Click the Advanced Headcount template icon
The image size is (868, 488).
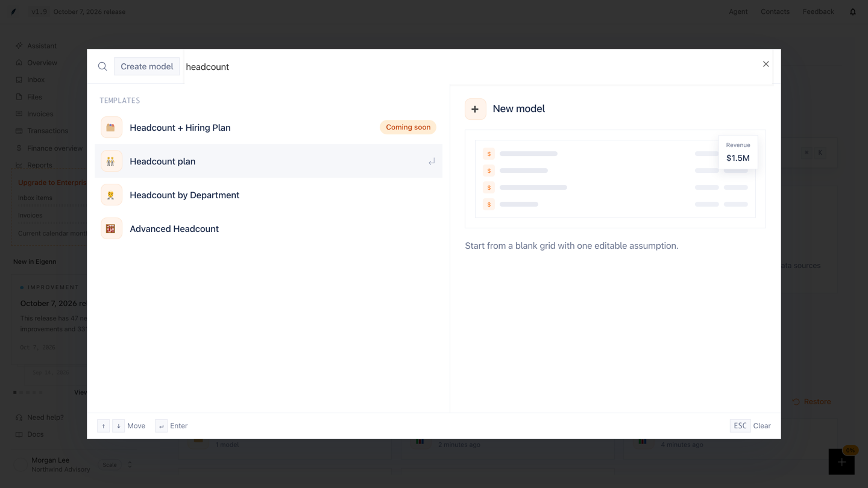point(112,229)
